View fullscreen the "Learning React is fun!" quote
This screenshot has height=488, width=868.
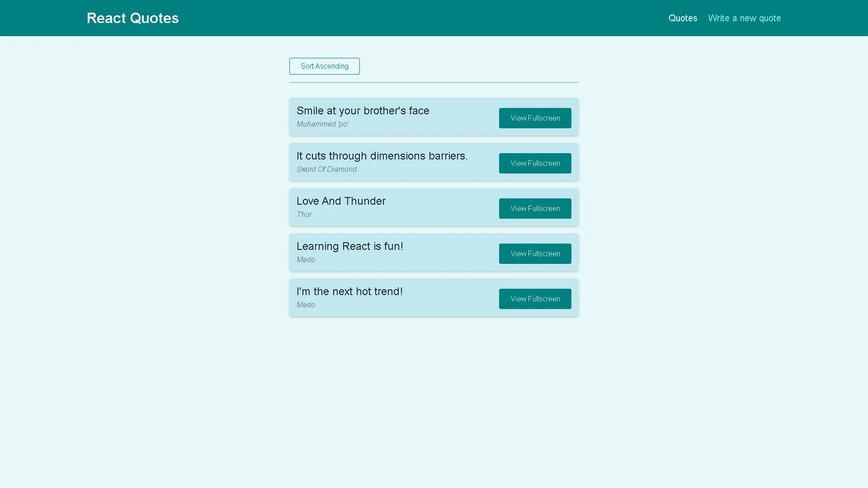pyautogui.click(x=535, y=253)
